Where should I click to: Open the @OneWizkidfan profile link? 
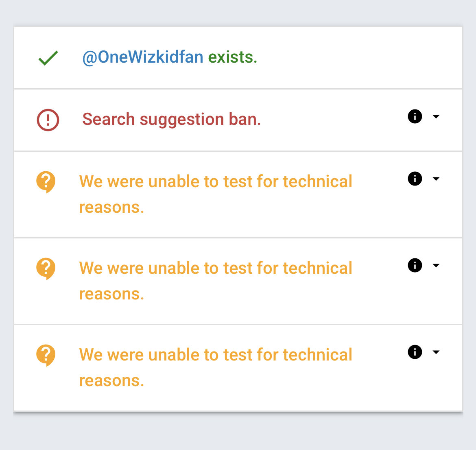143,57
